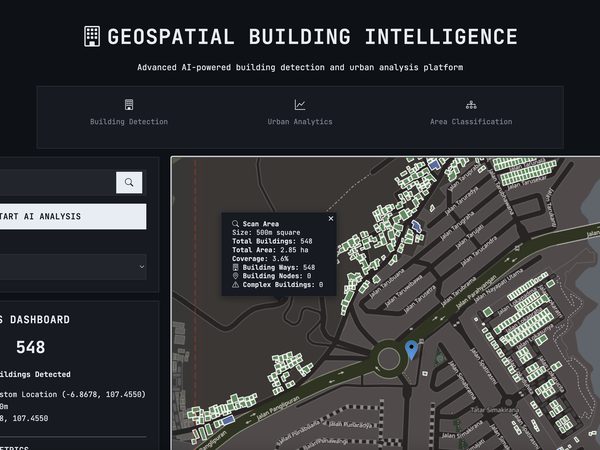The image size is (600, 450).
Task: Close the Scan Area popup
Action: 331,218
